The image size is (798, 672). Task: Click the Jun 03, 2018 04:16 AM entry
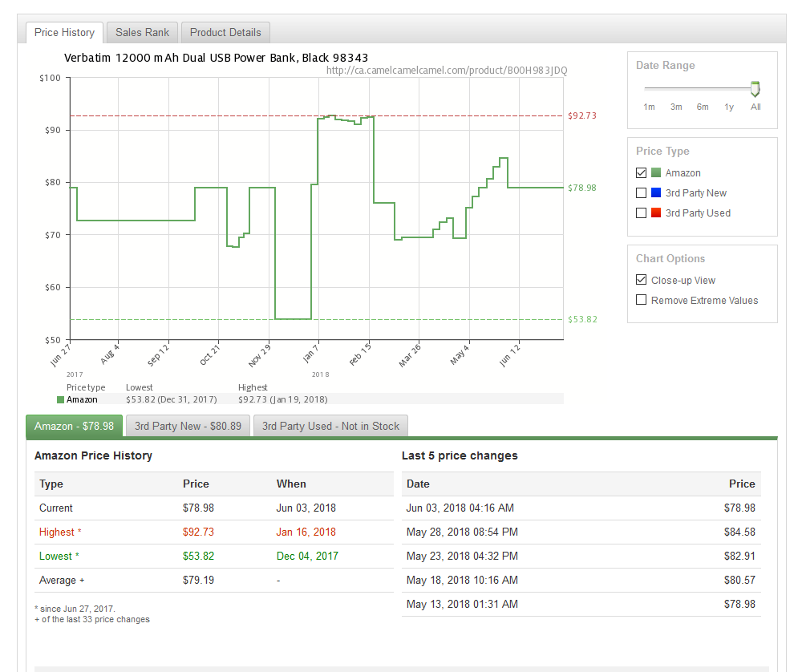[460, 508]
